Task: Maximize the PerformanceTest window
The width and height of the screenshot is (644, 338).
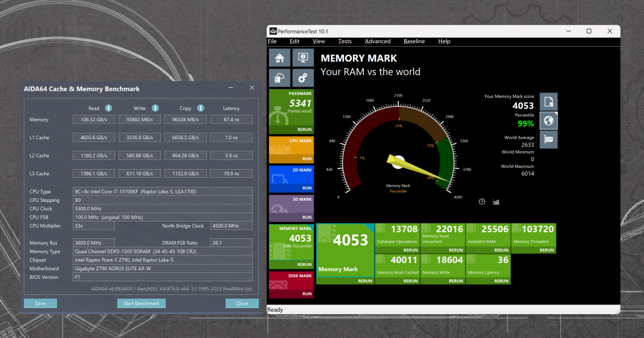Action: tap(589, 31)
